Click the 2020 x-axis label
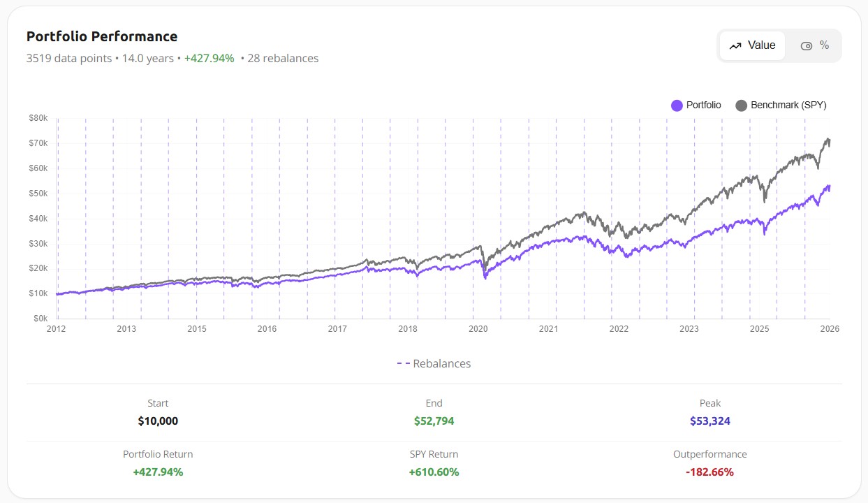This screenshot has height=503, width=868. [x=478, y=328]
